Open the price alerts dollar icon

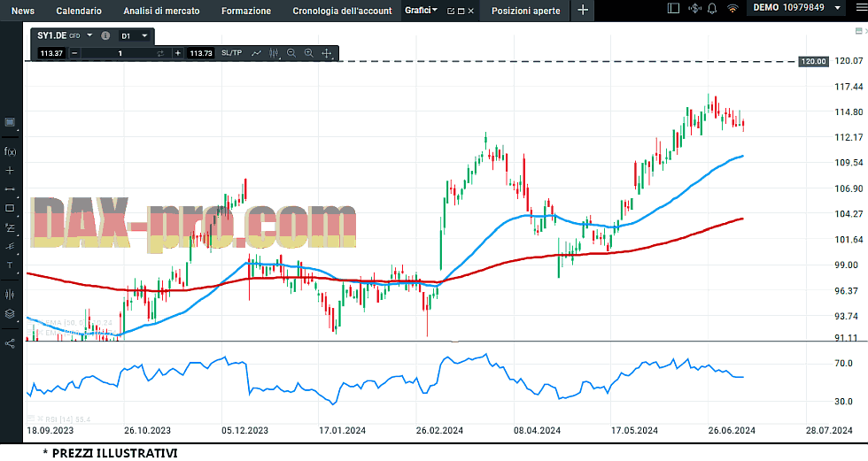click(694, 8)
